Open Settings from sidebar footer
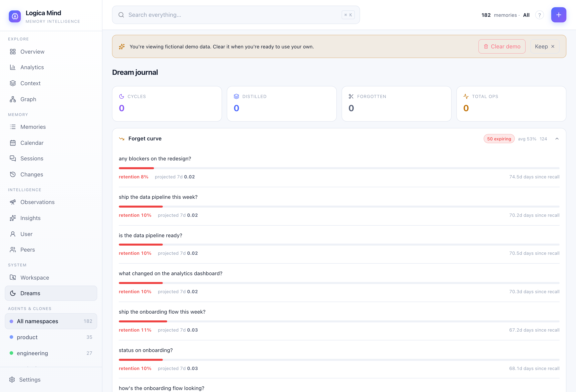 tap(51, 380)
